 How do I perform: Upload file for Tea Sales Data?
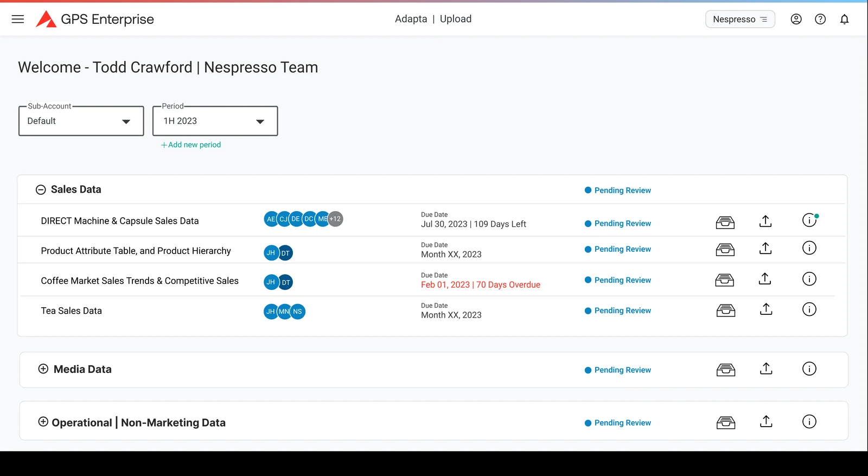766,309
